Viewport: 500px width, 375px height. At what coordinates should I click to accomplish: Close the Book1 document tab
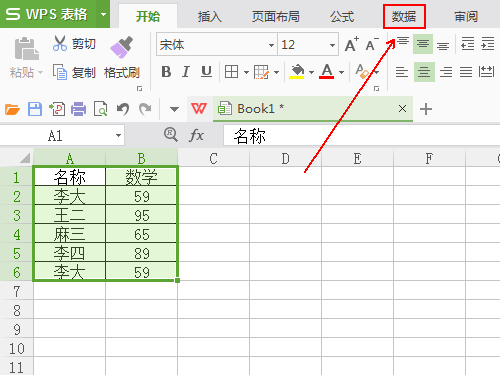point(402,109)
